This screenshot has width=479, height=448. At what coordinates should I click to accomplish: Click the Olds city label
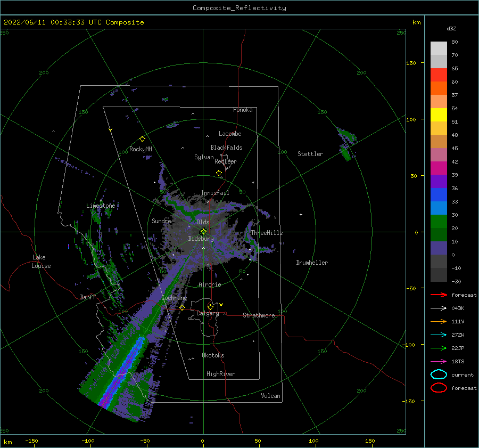[x=203, y=222]
